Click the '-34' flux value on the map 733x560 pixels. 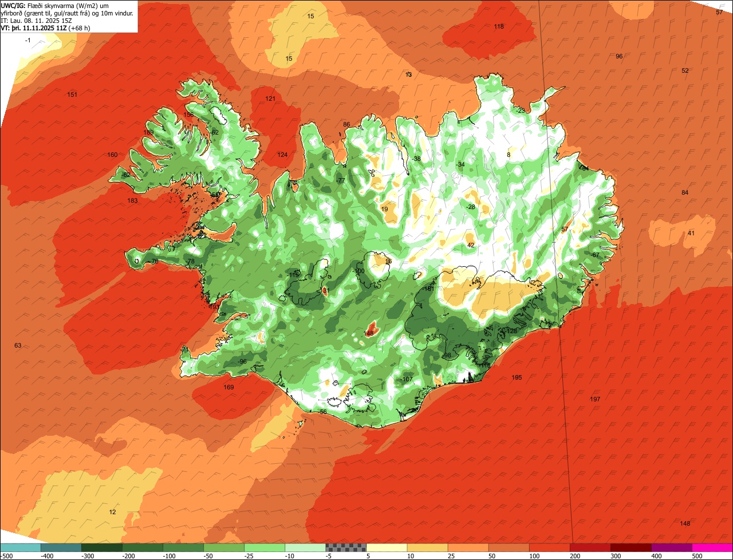[x=460, y=165]
